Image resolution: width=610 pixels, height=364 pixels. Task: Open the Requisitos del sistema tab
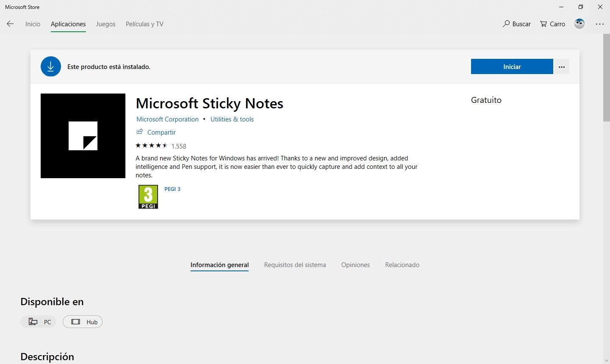coord(295,265)
